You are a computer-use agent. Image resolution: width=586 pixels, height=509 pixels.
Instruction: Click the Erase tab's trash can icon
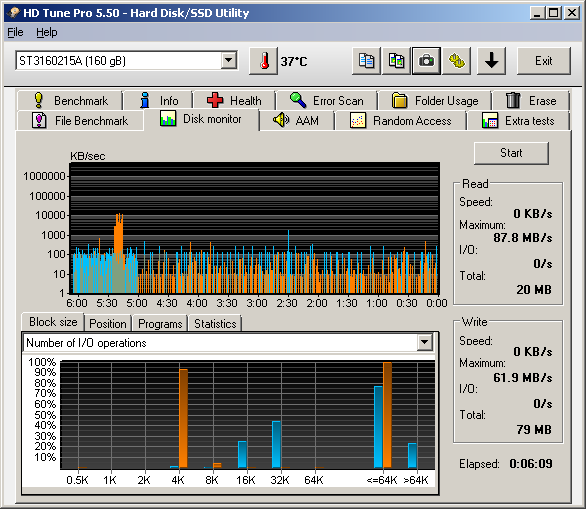(x=513, y=100)
